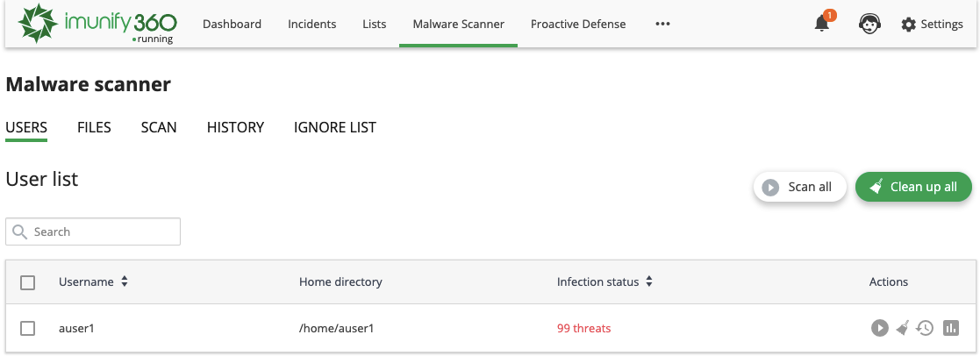Viewport: 980px width, 356px height.
Task: Open auser1 report chart icon
Action: 951,328
